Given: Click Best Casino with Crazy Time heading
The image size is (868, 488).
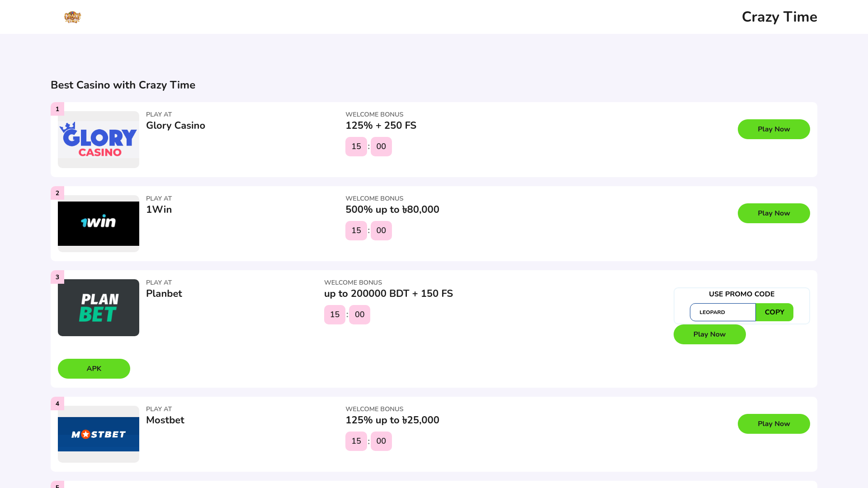Looking at the screenshot, I should coord(123,85).
